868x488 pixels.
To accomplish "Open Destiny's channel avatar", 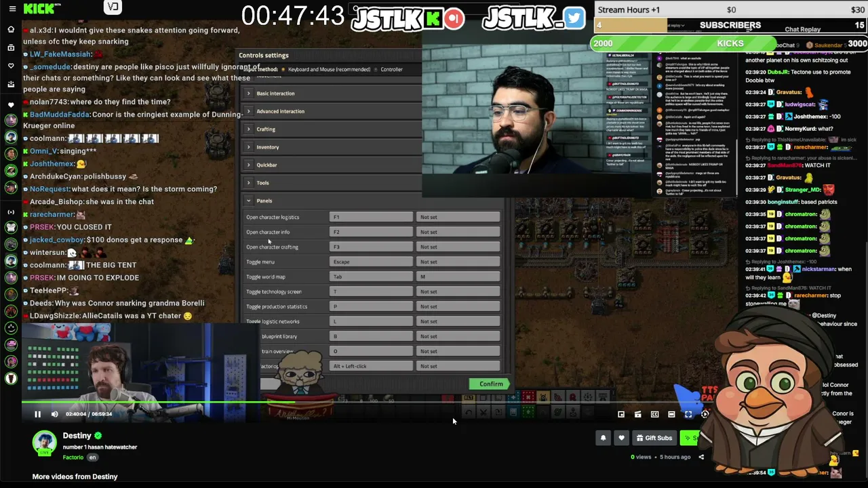I will (x=45, y=443).
